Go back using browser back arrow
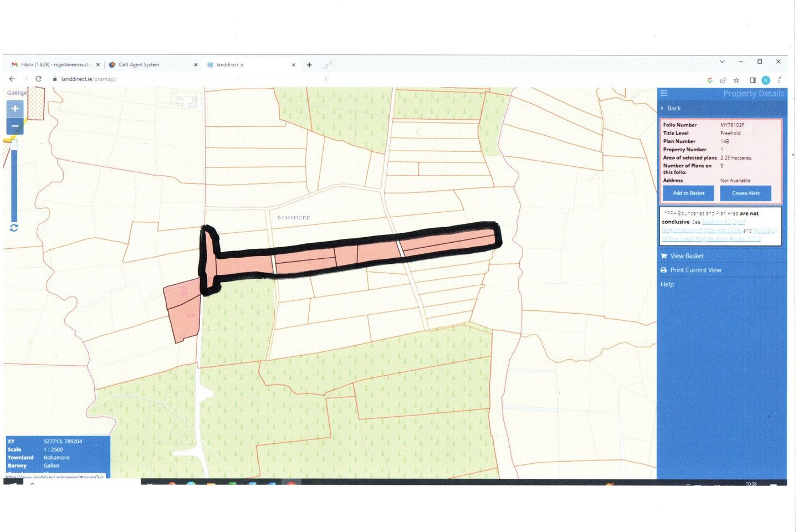The image size is (798, 532). [12, 79]
